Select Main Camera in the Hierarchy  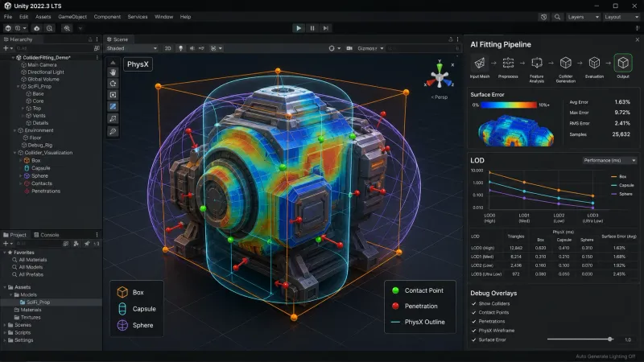point(42,65)
